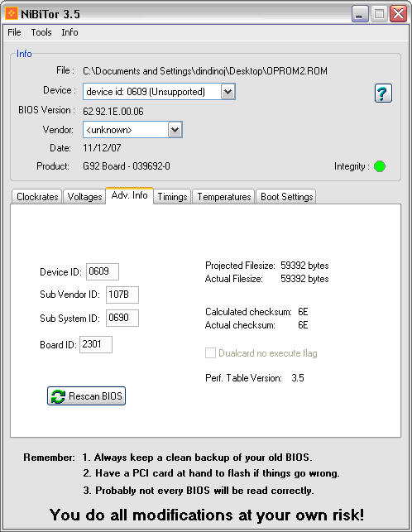412x532 pixels.
Task: Click the Rescan BIOS button
Action: [x=86, y=396]
